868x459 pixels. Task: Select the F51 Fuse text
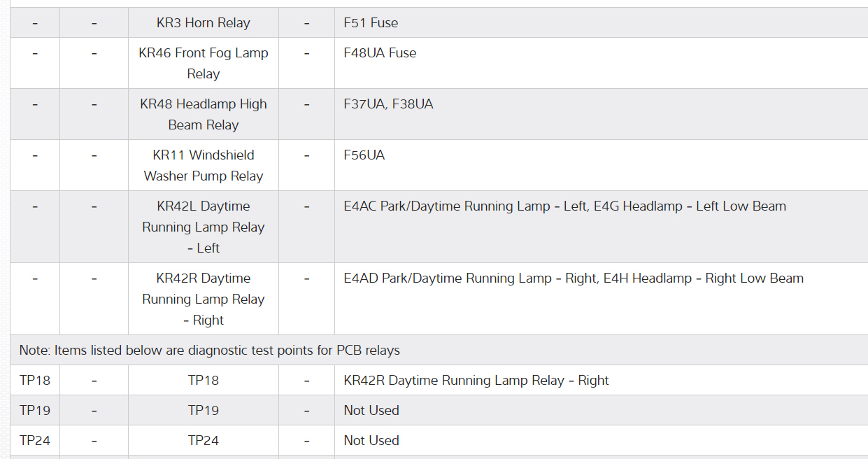coord(371,23)
